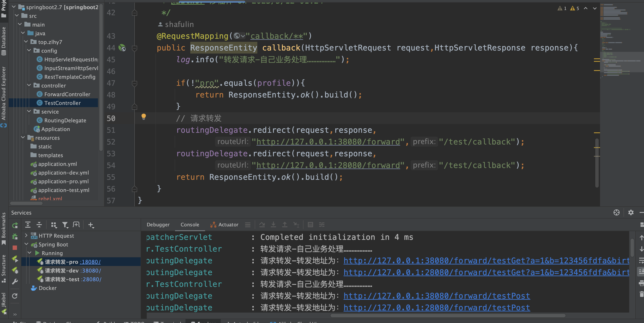Collapse the controller package node

click(x=29, y=85)
